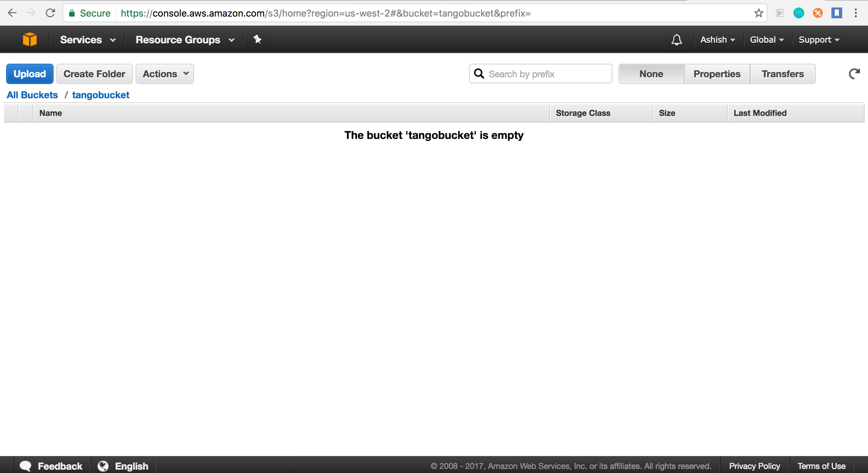Viewport: 868px width, 473px height.
Task: Switch to the Transfers panel
Action: 783,74
